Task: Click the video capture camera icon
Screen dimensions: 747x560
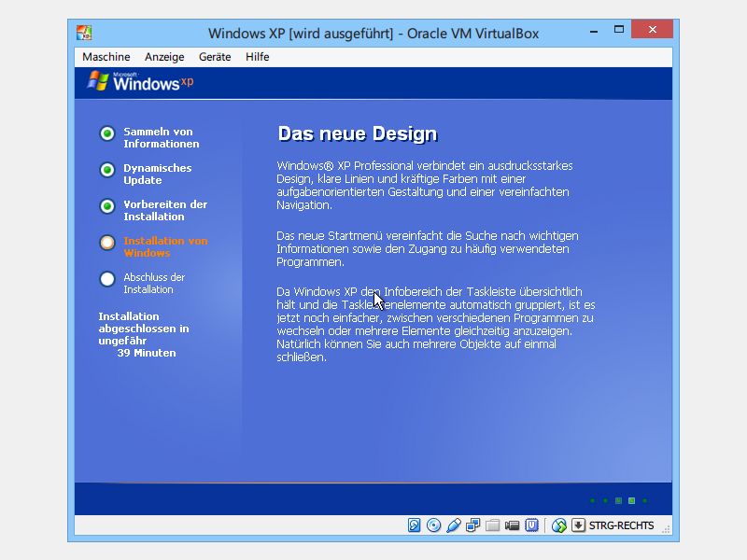Action: [512, 525]
